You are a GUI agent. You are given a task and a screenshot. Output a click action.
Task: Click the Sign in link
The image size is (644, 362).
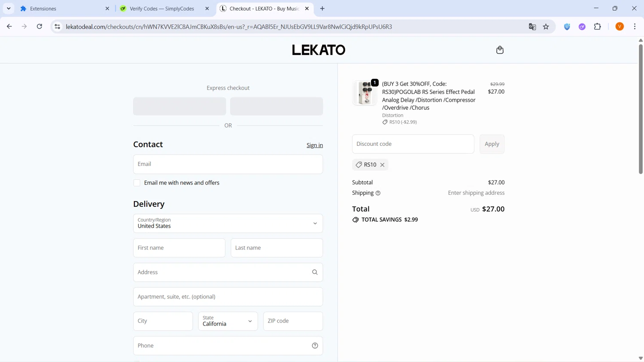315,145
